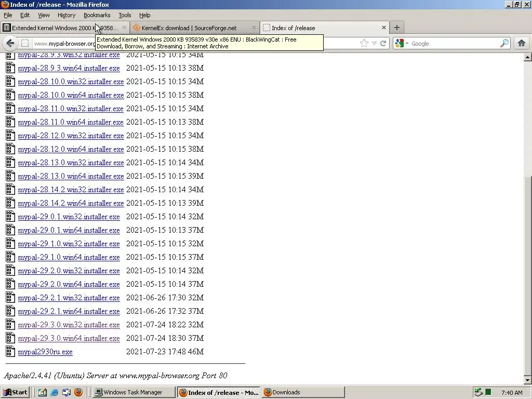The height and width of the screenshot is (399, 532).
Task: Open the Edit menu
Action: tap(25, 15)
